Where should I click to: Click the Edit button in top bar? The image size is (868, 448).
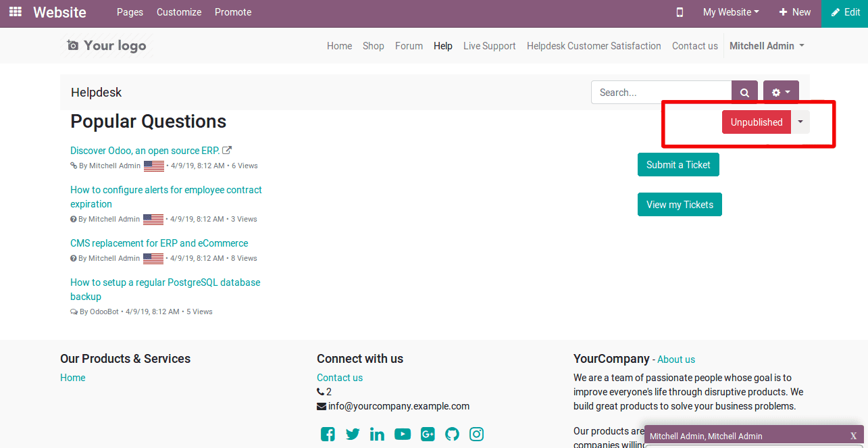(x=845, y=13)
